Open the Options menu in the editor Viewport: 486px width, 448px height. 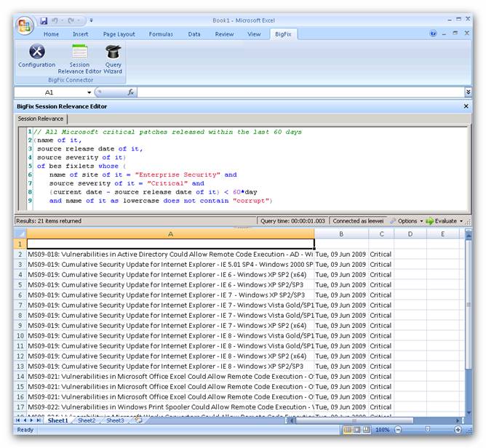coord(407,221)
